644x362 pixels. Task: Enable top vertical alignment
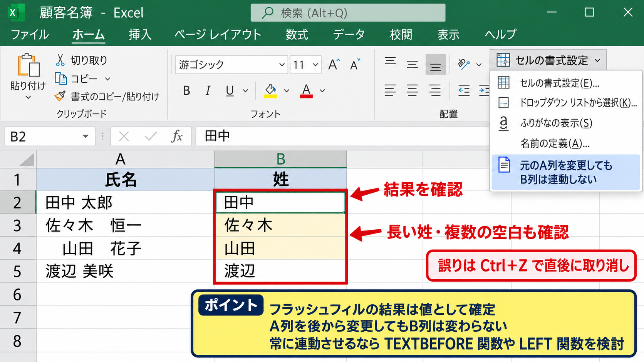pos(390,62)
